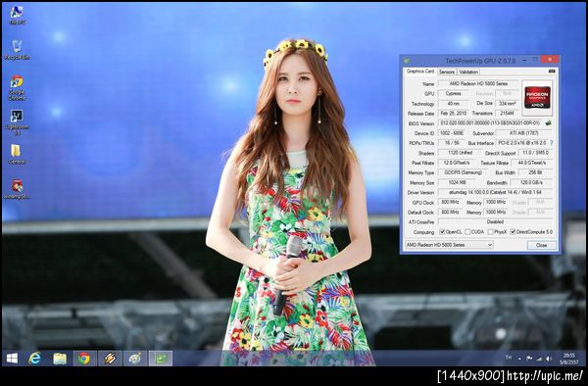
Task: Open the volume speaker tray icon
Action: tap(550, 359)
